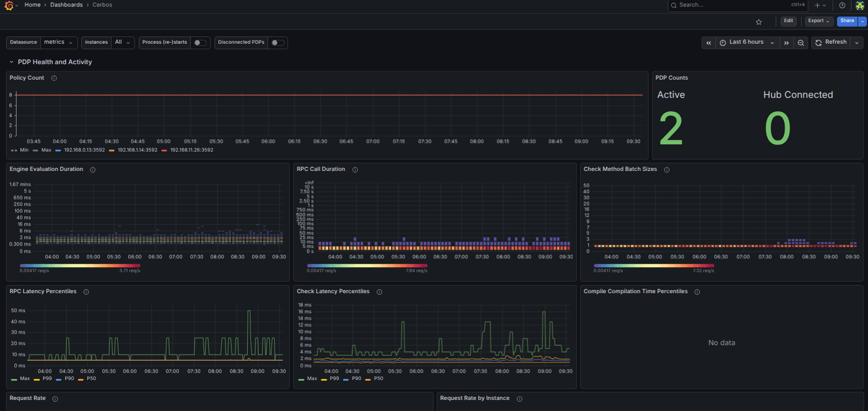868x411 pixels.
Task: Show RPC Latency Percentiles info icon
Action: click(86, 292)
